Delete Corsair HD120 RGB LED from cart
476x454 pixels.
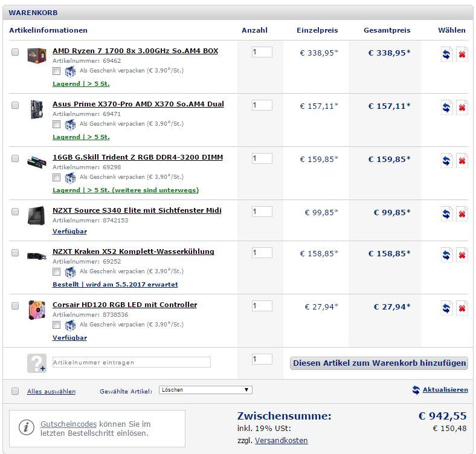tap(462, 308)
